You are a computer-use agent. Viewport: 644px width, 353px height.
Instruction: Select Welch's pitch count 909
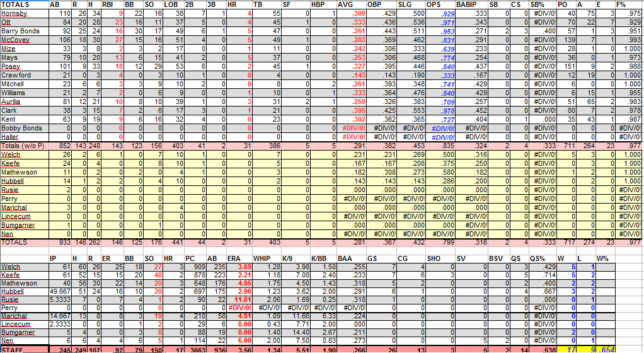click(x=194, y=267)
